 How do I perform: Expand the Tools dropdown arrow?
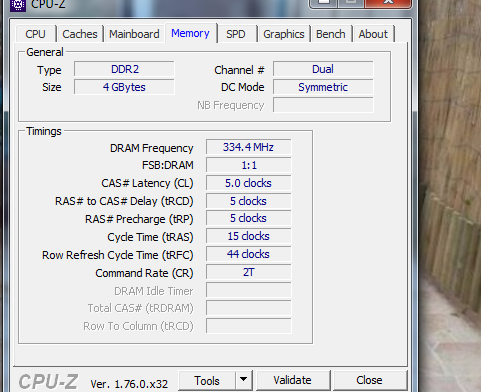[244, 380]
